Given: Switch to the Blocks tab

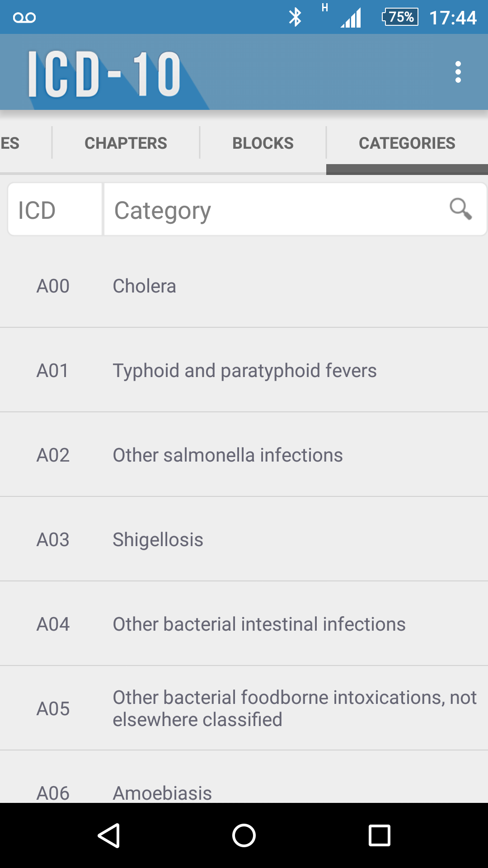Looking at the screenshot, I should [x=263, y=143].
